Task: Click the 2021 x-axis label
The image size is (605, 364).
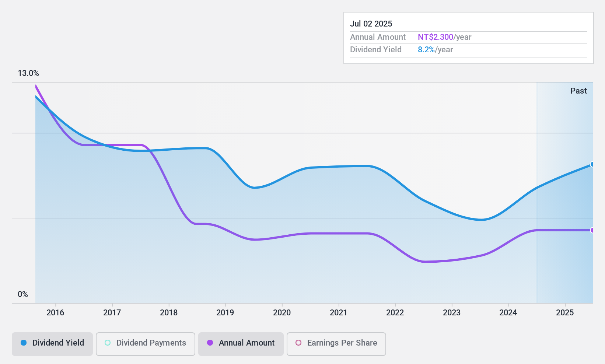Action: coord(339,313)
